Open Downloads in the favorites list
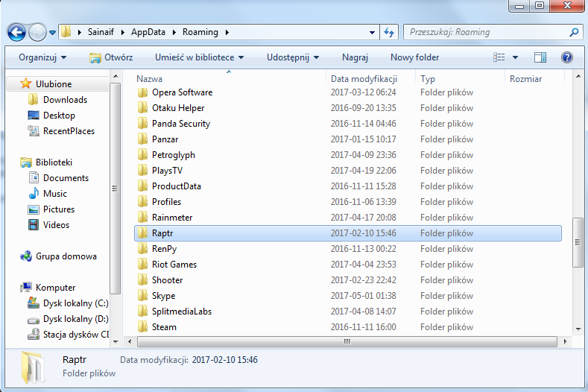The width and height of the screenshot is (588, 392). [x=65, y=100]
